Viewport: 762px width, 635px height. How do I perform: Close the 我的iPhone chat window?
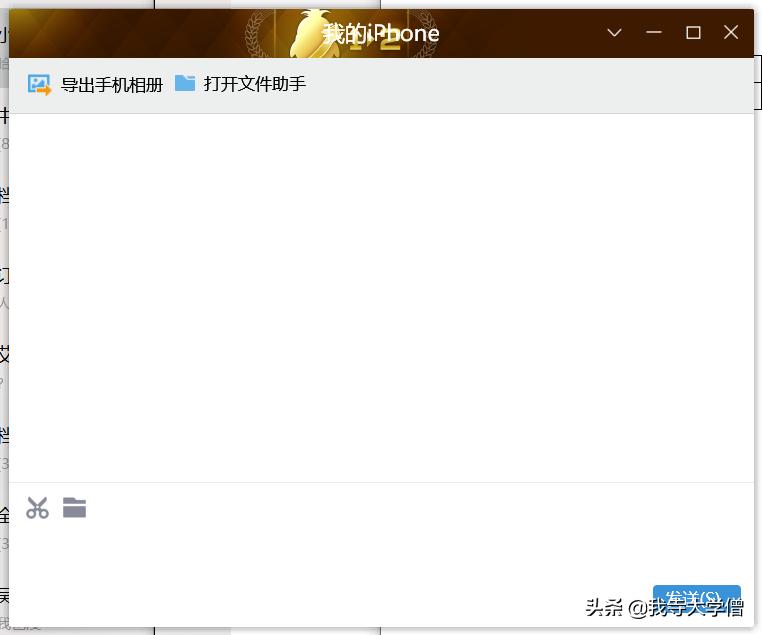pyautogui.click(x=731, y=33)
